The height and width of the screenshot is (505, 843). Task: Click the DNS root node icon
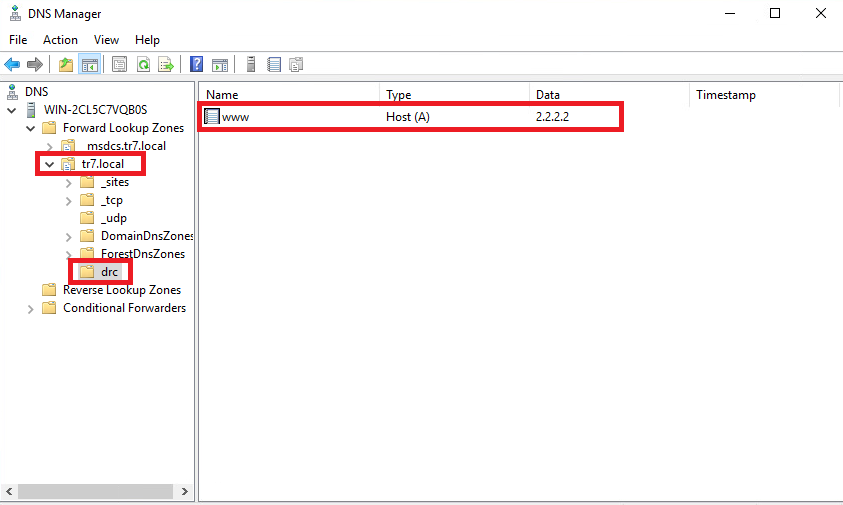pos(12,91)
